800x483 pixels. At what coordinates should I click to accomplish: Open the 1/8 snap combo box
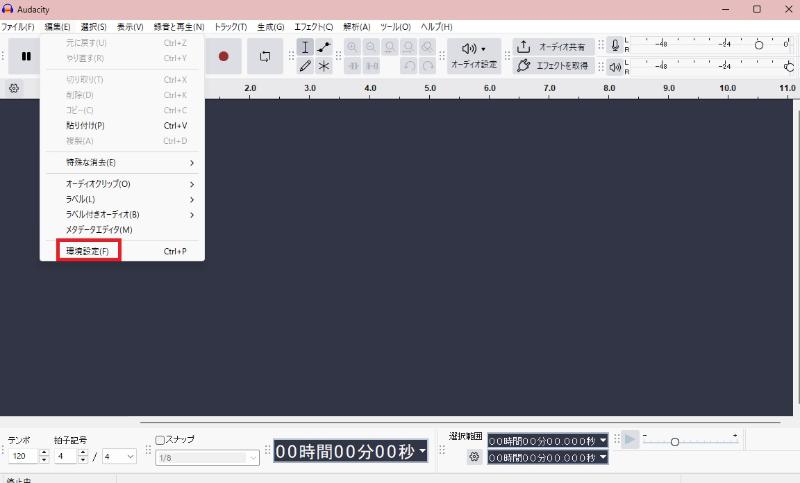click(207, 457)
